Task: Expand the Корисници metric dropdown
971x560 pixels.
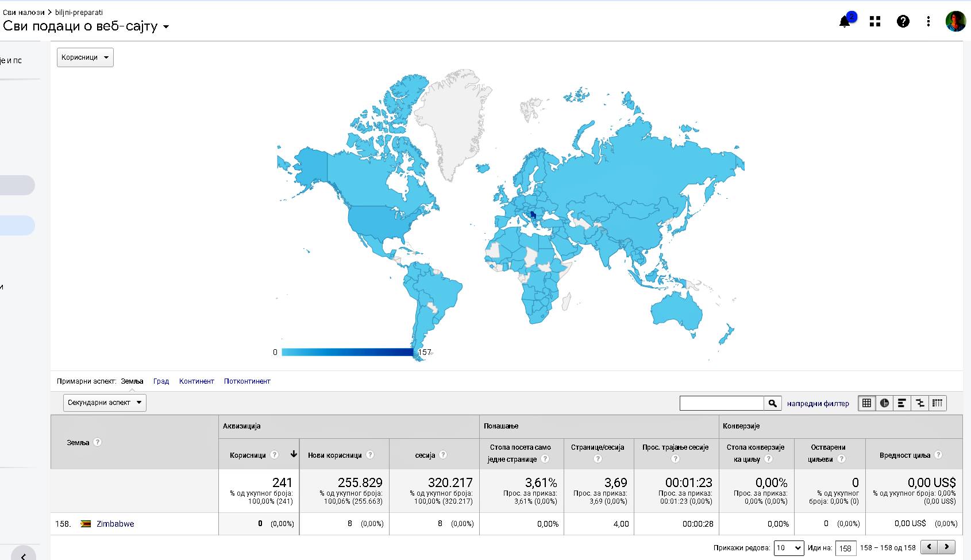Action: tap(85, 57)
